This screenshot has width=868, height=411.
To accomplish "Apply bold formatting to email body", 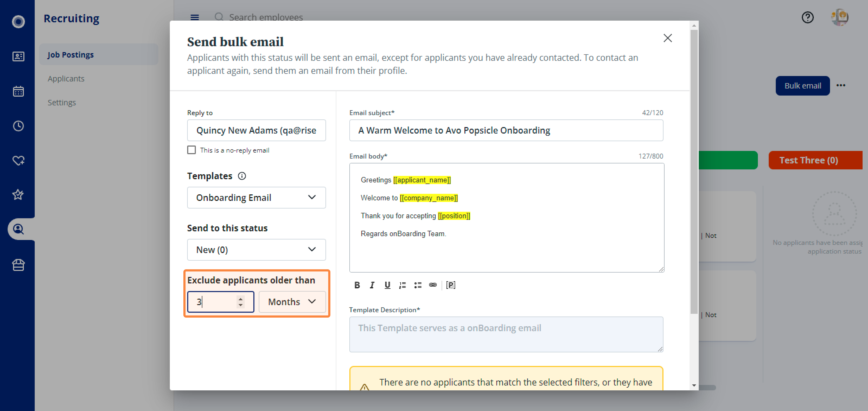I will click(357, 285).
